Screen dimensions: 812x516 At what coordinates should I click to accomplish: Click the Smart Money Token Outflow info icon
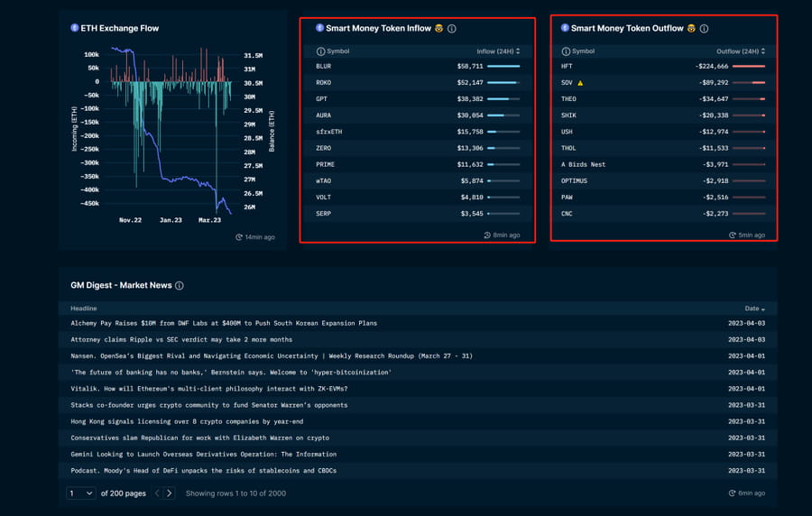coord(704,29)
